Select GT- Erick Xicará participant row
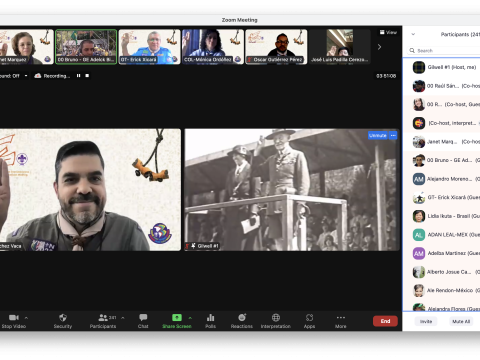The height and width of the screenshot is (360, 480). pyautogui.click(x=442, y=197)
